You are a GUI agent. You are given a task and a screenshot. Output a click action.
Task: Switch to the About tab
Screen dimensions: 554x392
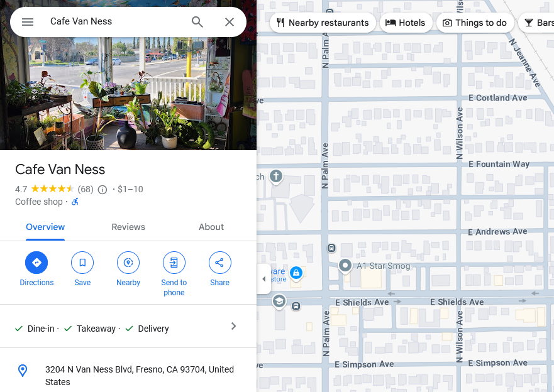[x=211, y=227]
